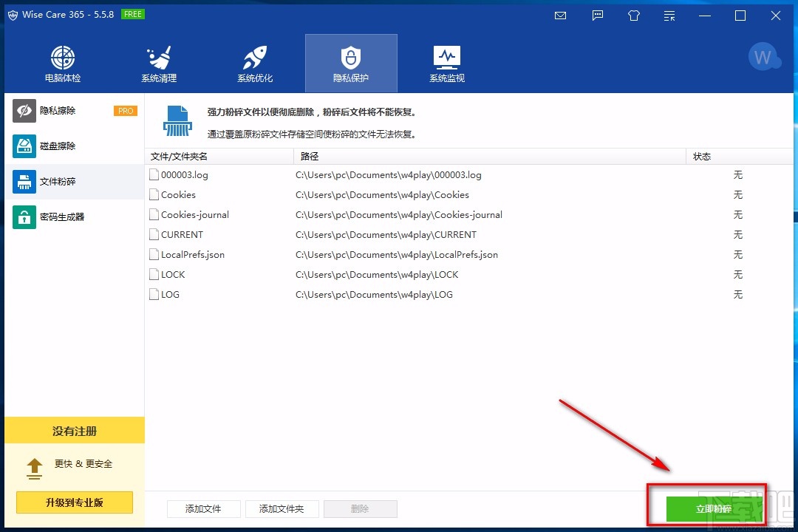Click path C:\Users\pc\Documents\w4play\Cookies
Screen dimensions: 798x532
coord(382,194)
